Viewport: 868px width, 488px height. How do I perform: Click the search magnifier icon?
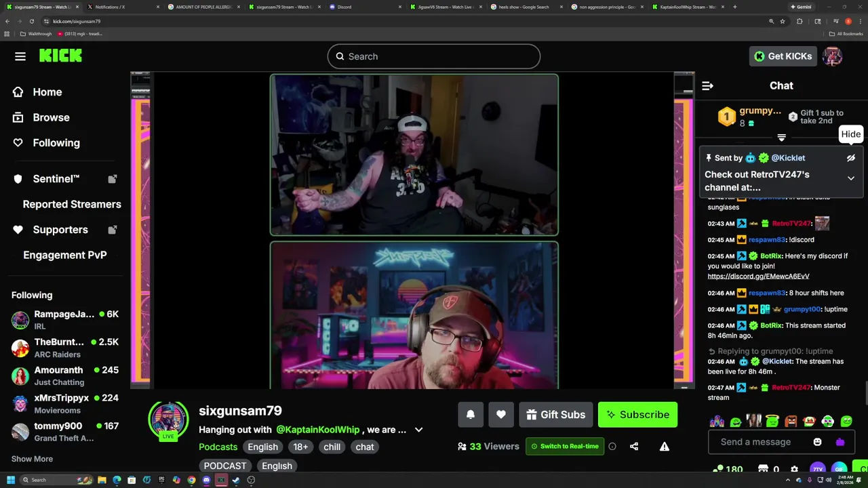click(x=340, y=56)
